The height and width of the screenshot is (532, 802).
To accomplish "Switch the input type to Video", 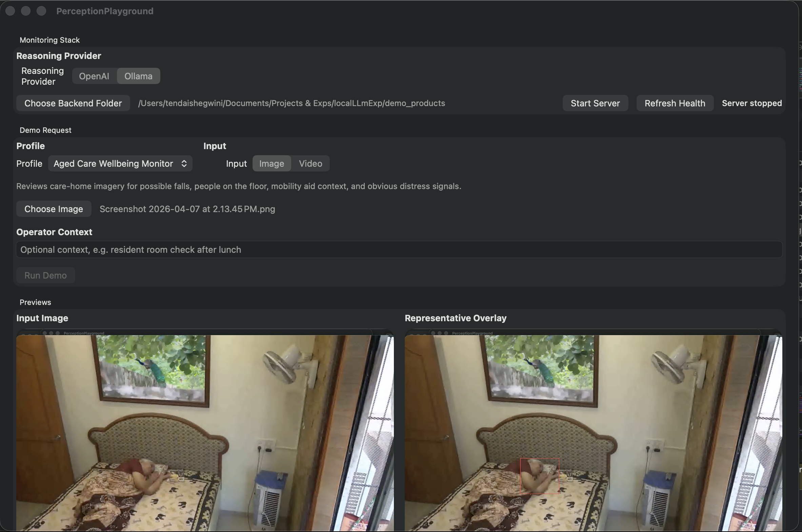I will [x=310, y=163].
